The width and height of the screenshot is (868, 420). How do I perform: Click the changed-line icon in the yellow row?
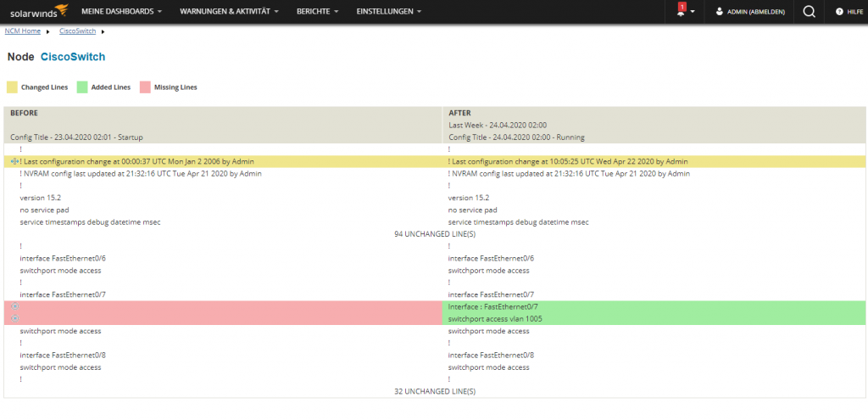14,161
